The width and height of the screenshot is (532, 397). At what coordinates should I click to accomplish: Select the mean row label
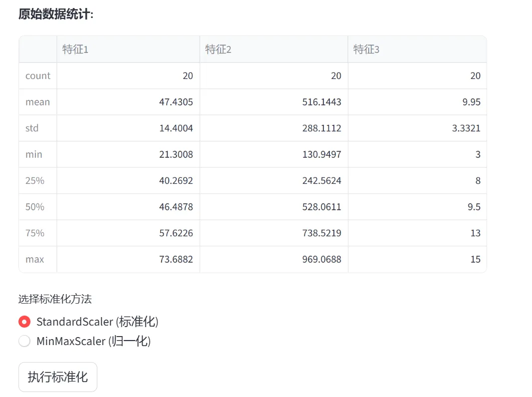point(38,102)
